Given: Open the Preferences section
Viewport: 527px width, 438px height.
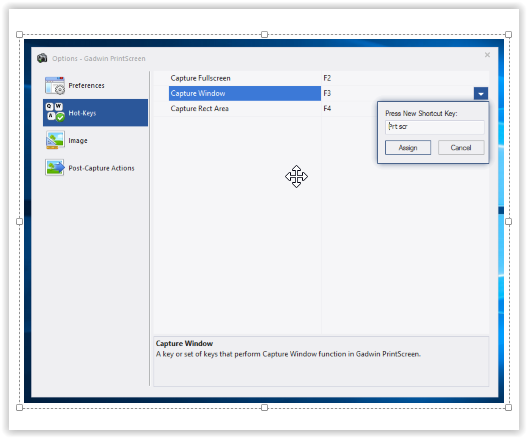Looking at the screenshot, I should click(86, 85).
